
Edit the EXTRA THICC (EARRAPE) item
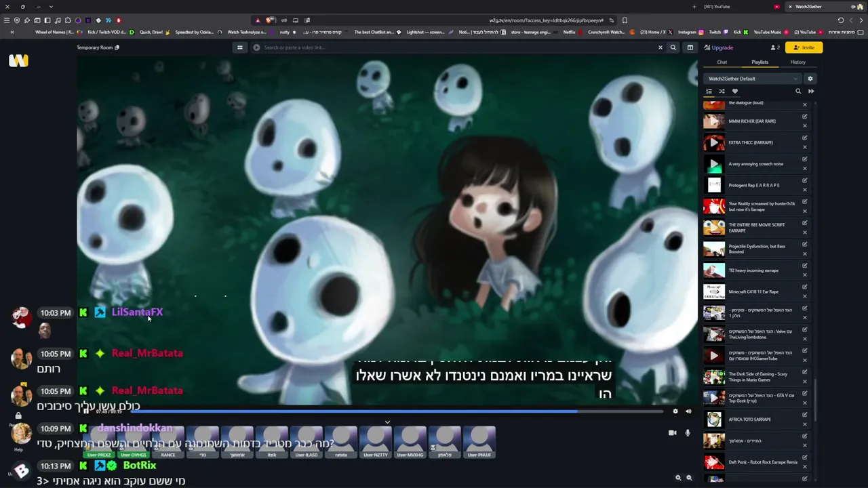pos(805,138)
